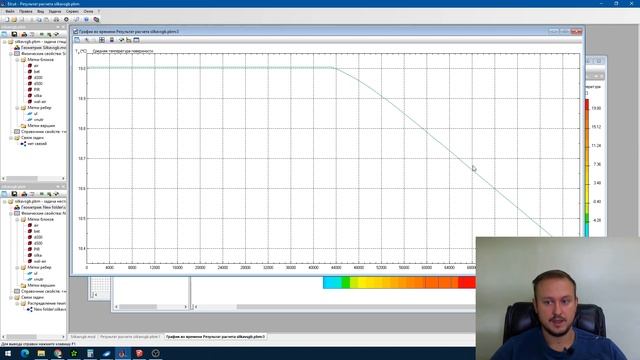Screen dimensions: 640x360
Task: Click the Open file icon in main toolbar
Action: click(x=14, y=19)
